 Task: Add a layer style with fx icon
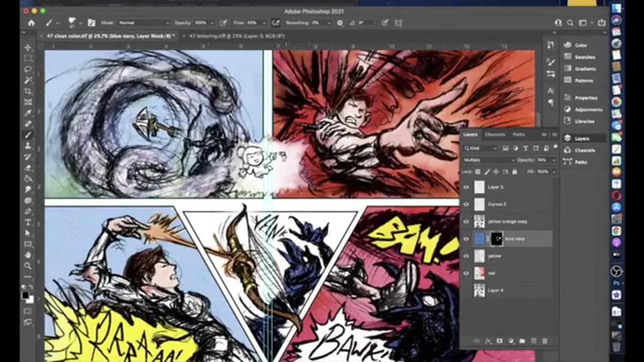coord(488,341)
